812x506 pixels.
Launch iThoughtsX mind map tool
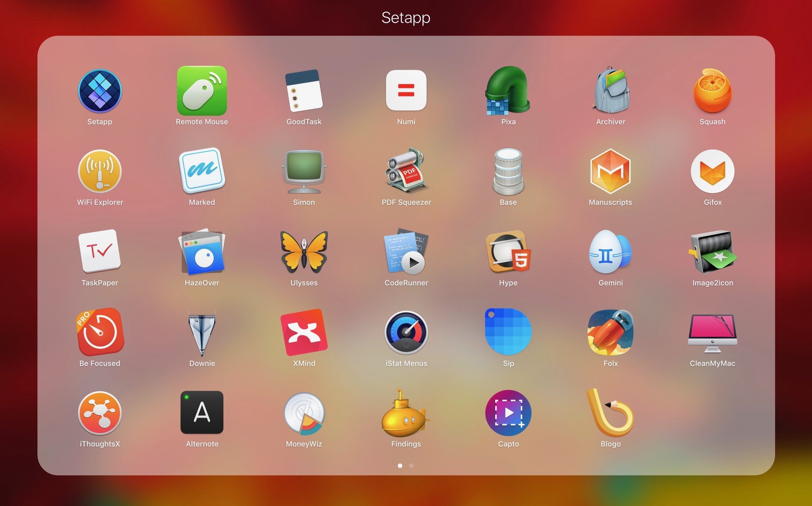click(99, 414)
